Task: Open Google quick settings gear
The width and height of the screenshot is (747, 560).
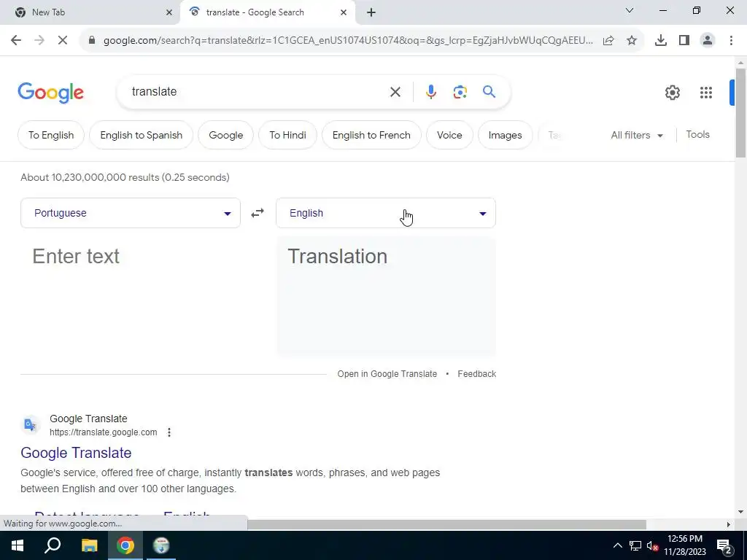Action: (x=672, y=93)
